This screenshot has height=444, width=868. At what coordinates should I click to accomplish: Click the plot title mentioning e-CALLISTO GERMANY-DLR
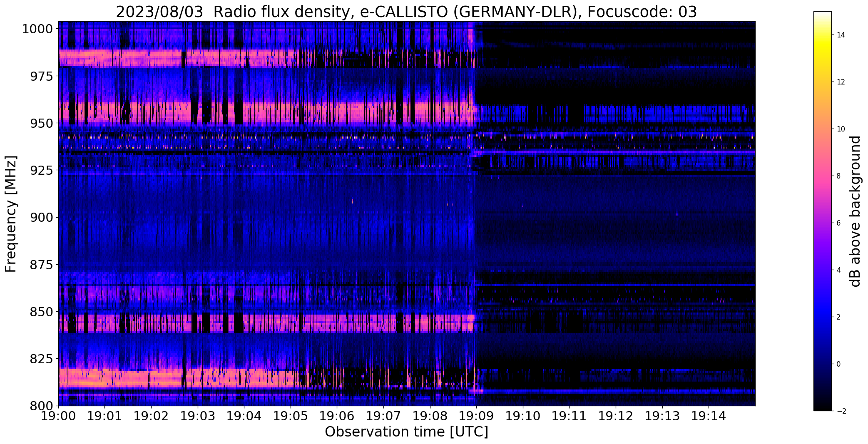[x=406, y=12]
